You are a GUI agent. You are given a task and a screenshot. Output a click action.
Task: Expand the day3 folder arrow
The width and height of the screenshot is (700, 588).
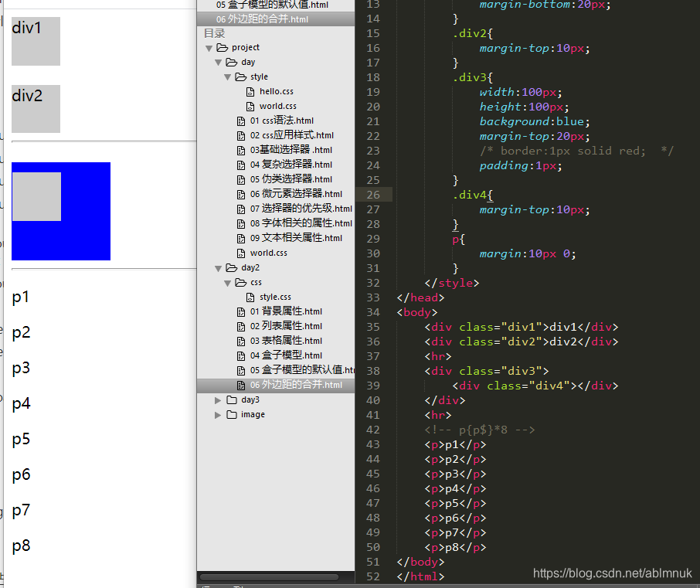pyautogui.click(x=218, y=400)
